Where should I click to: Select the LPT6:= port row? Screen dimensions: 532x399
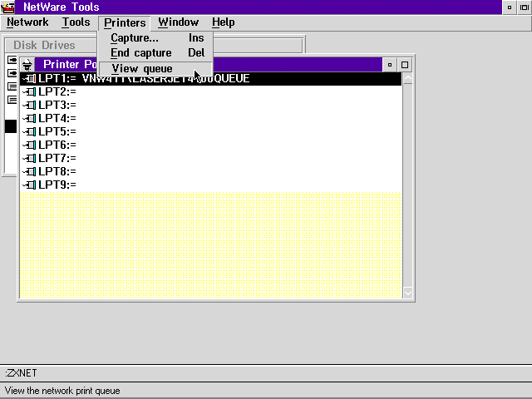(210, 145)
